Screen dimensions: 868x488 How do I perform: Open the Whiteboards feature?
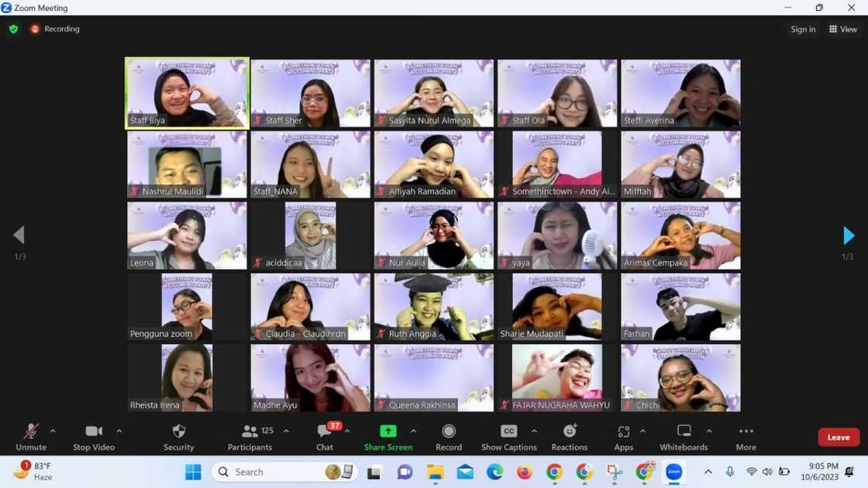tap(683, 436)
